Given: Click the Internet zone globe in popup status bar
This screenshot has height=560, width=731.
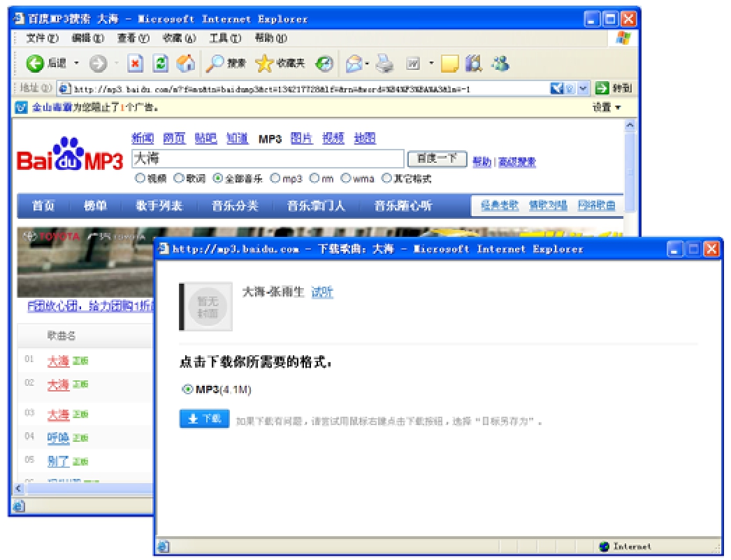Looking at the screenshot, I should pos(605,546).
